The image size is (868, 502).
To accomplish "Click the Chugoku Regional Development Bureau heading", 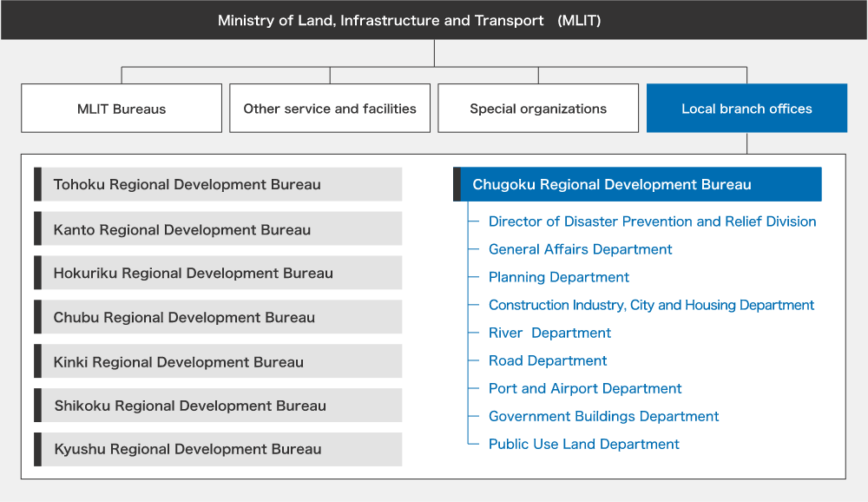I will point(637,184).
